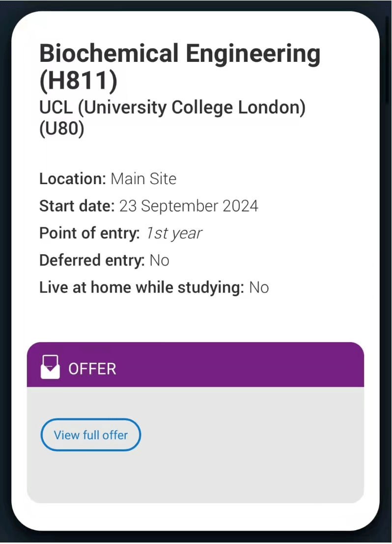Click the UCL (University College London) subtitle
392x544 pixels.
[172, 108]
